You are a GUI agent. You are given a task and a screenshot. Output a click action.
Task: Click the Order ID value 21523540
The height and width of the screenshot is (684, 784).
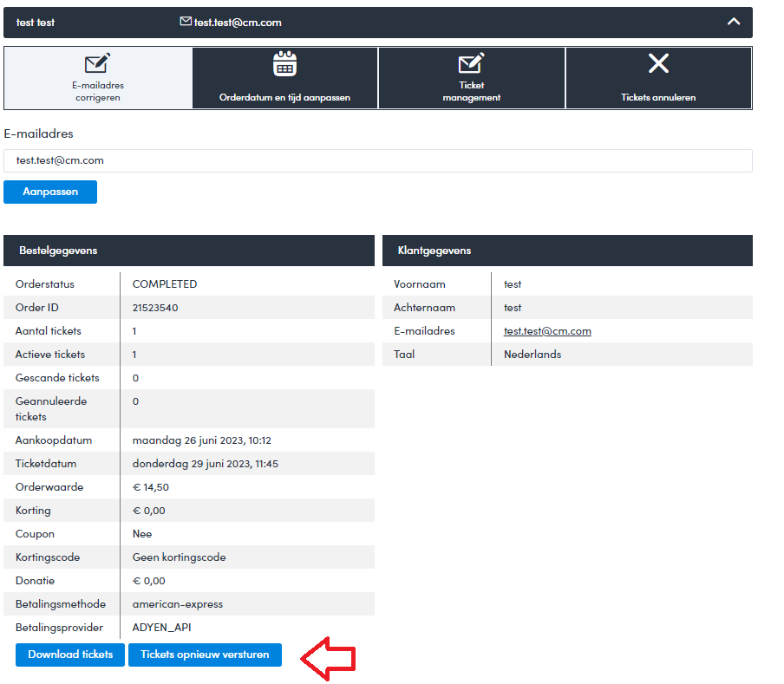click(155, 308)
